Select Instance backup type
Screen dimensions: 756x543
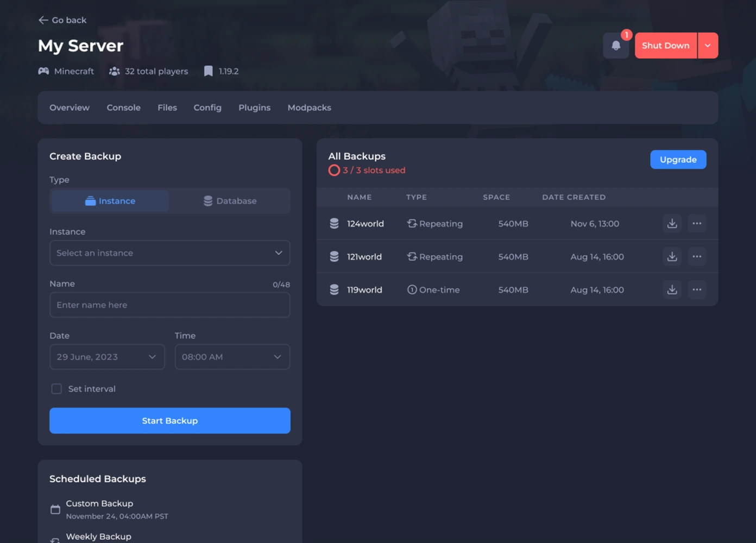pos(110,201)
